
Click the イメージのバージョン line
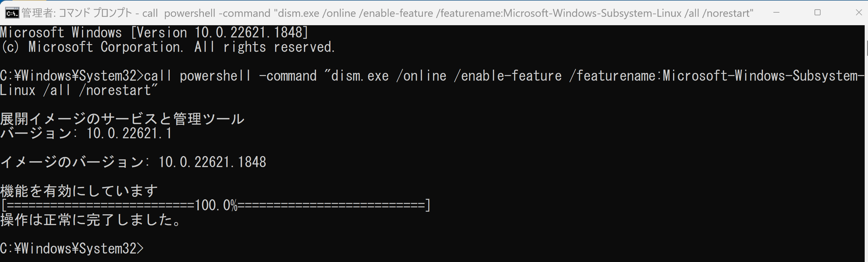(x=133, y=162)
